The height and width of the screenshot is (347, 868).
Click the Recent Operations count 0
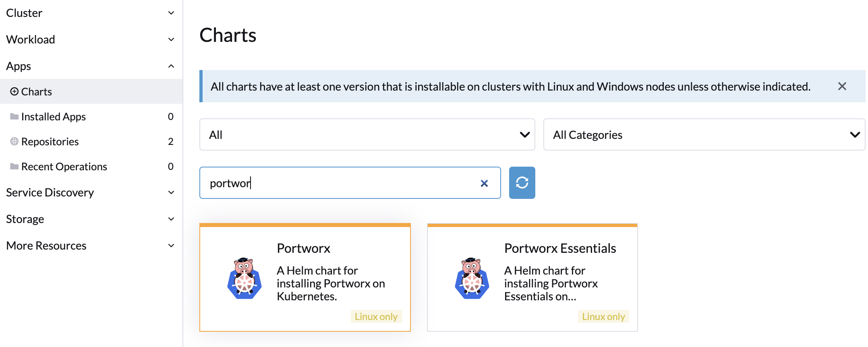[x=171, y=166]
